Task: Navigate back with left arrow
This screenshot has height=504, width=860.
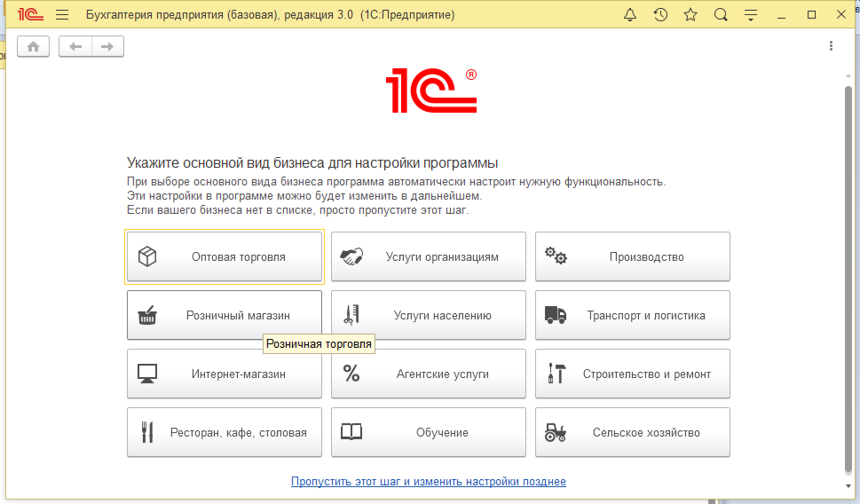Action: (75, 47)
